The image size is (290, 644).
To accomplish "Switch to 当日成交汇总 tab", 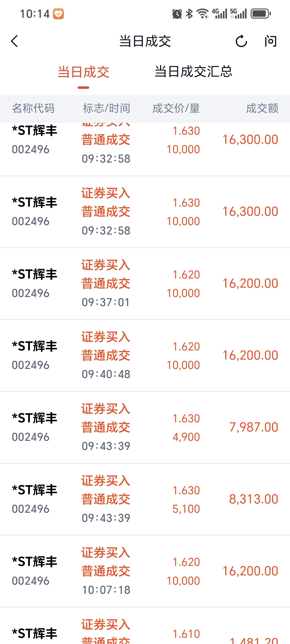I will tap(193, 72).
